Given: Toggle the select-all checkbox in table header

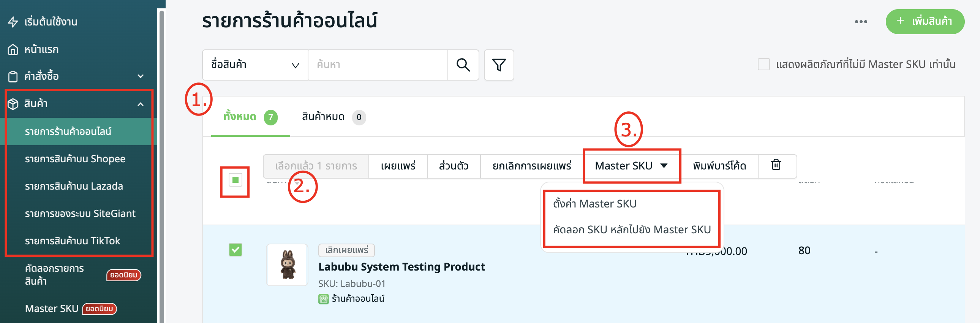Looking at the screenshot, I should click(x=235, y=180).
